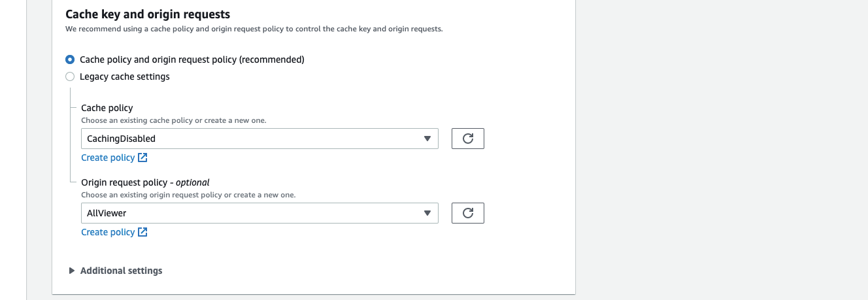The image size is (868, 300).
Task: Click the 'Cache key and origin requests' heading
Action: point(148,14)
